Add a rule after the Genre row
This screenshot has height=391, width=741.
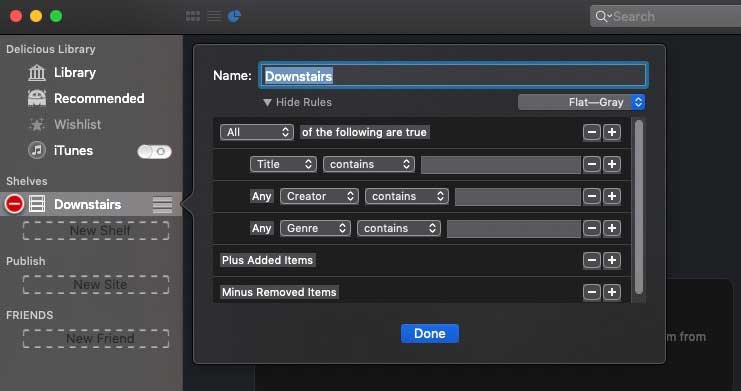click(612, 228)
